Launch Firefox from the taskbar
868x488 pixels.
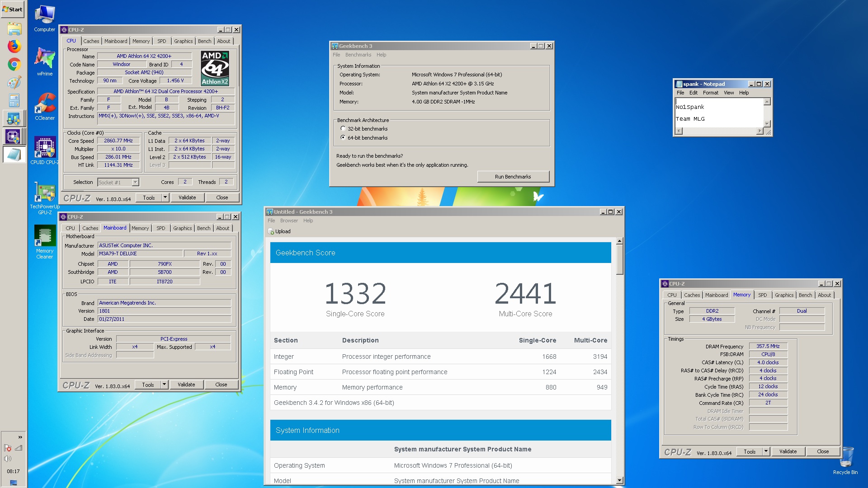pos(14,46)
